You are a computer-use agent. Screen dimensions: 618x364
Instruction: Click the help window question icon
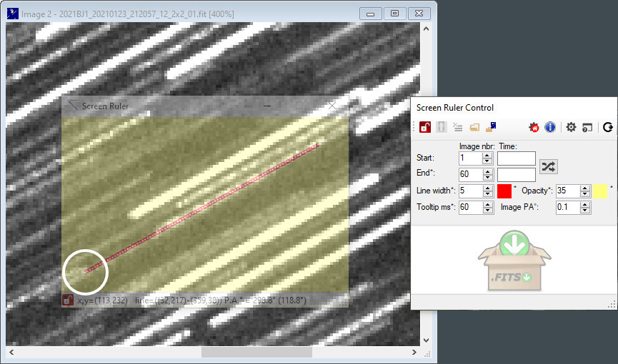click(x=587, y=127)
